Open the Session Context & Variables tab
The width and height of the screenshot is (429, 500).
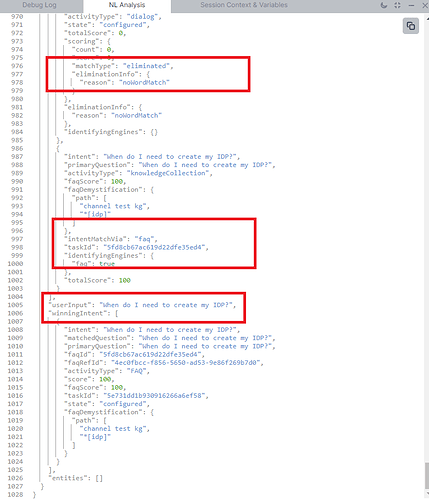point(244,5)
